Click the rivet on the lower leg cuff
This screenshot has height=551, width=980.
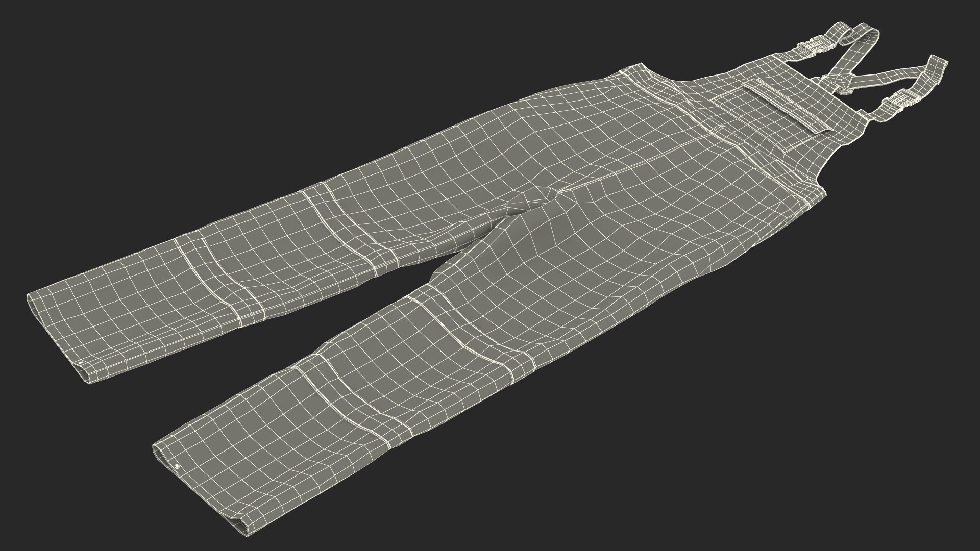pyautogui.click(x=177, y=467)
